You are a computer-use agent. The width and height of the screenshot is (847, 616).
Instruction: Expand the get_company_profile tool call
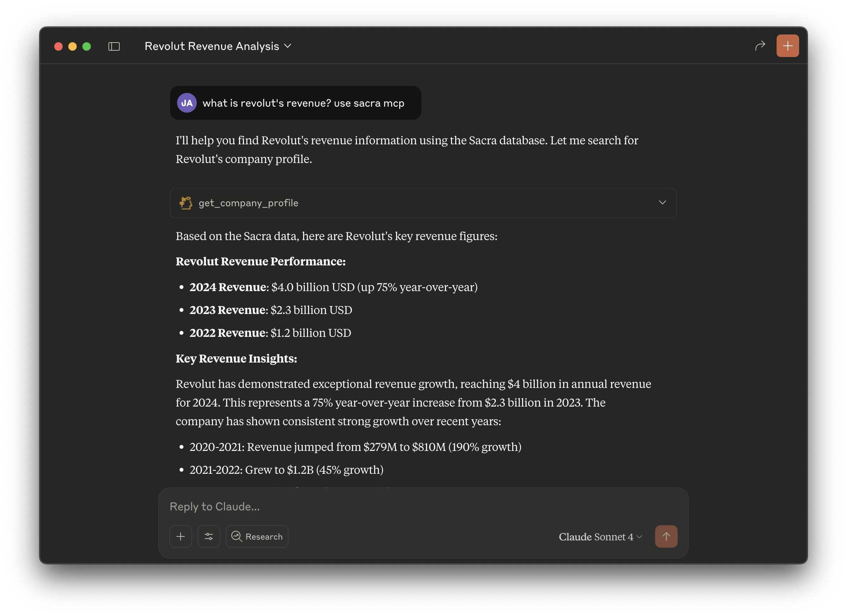click(x=423, y=203)
